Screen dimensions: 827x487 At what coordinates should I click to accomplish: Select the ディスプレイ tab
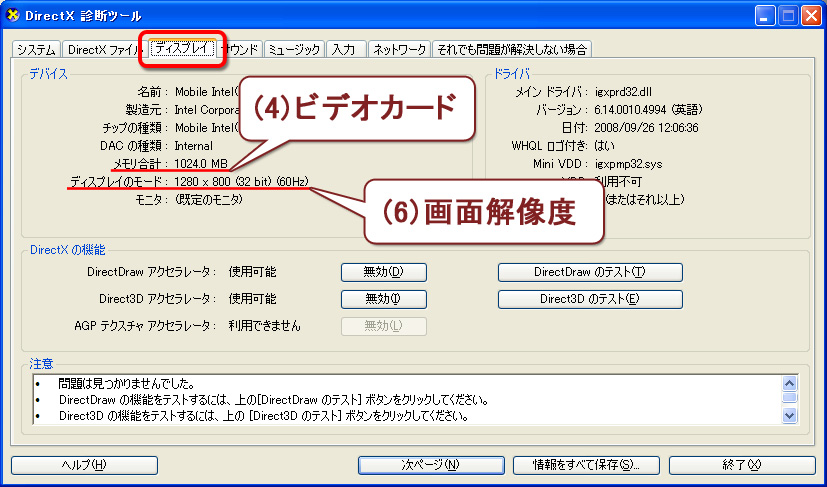[x=181, y=48]
